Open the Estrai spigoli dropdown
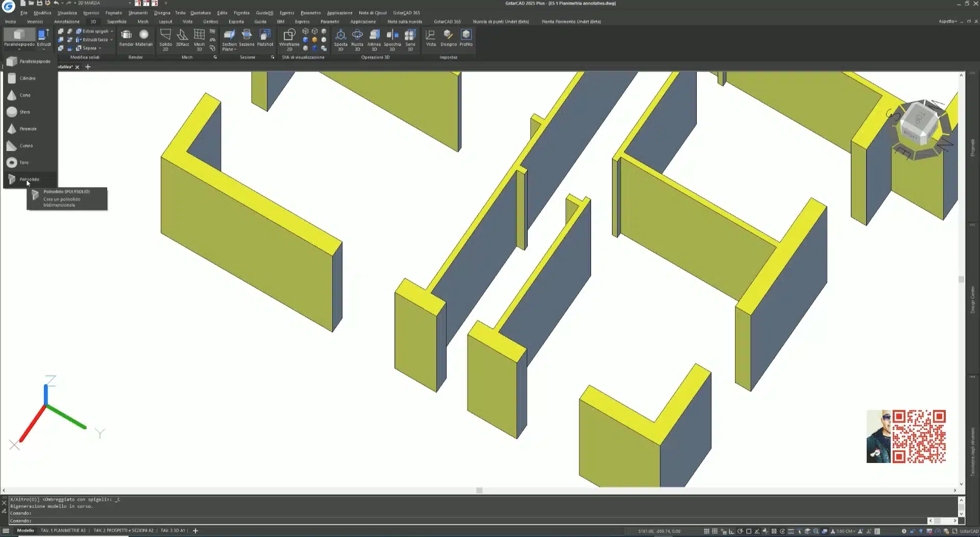The width and height of the screenshot is (980, 537). coord(112,31)
